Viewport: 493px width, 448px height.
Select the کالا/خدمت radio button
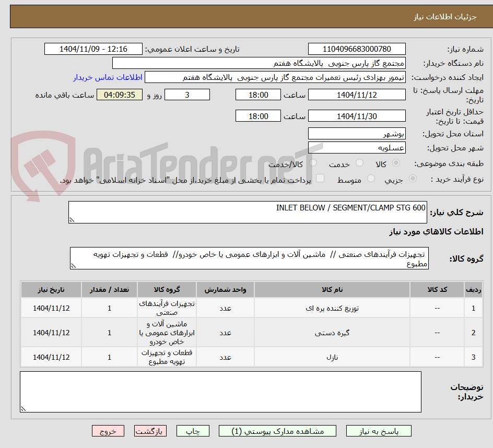[313, 163]
